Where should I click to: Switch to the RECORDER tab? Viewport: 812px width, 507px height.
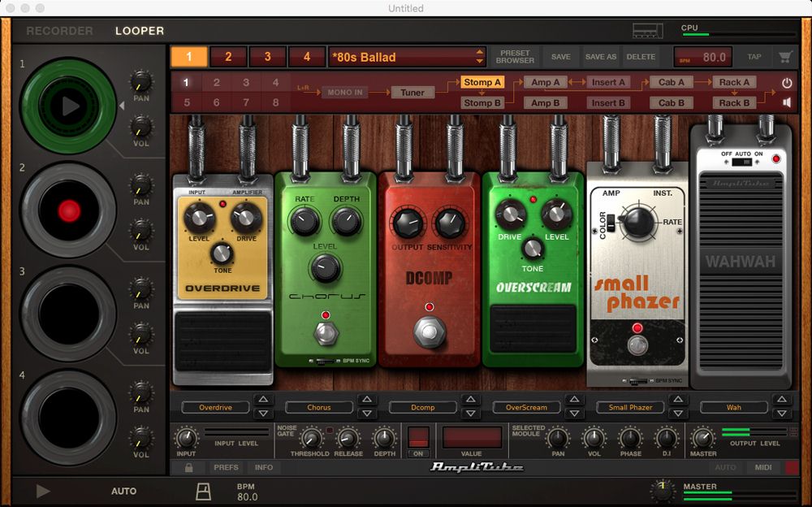click(x=59, y=31)
